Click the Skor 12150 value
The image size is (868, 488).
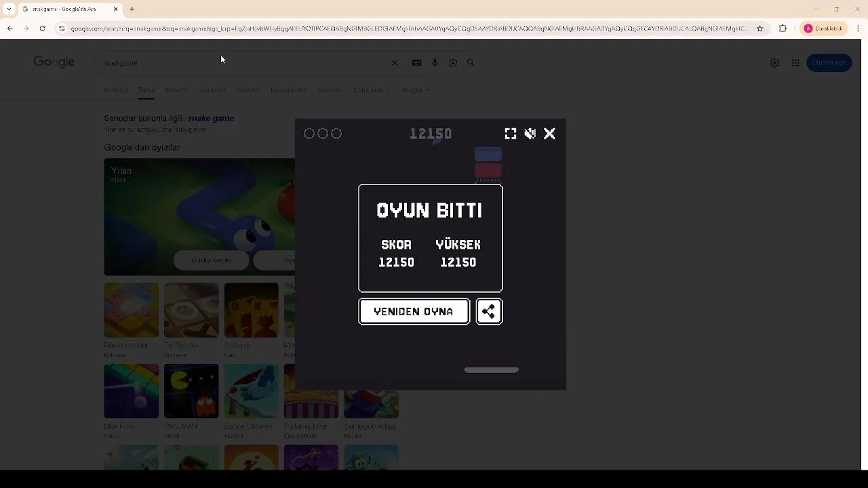pyautogui.click(x=396, y=262)
